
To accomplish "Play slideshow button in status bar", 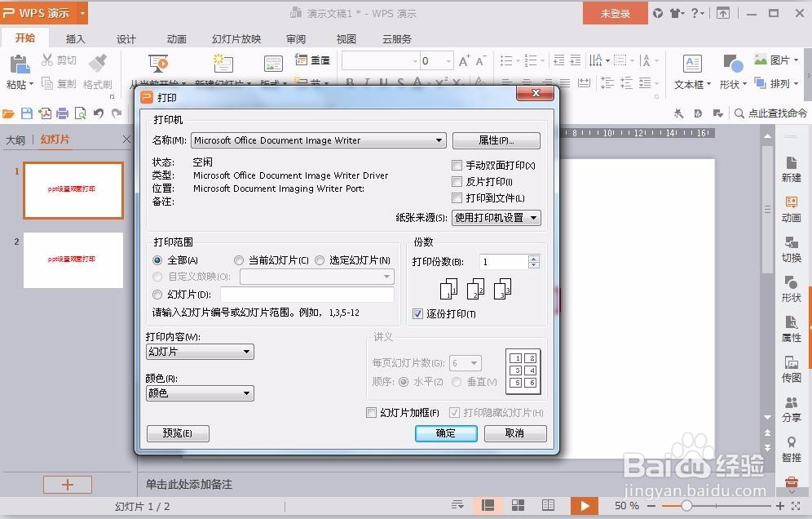I will click(x=585, y=506).
